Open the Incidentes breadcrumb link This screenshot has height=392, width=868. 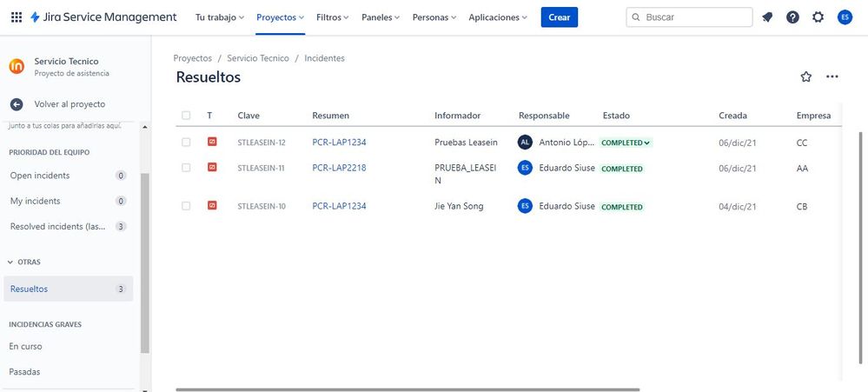pos(324,58)
